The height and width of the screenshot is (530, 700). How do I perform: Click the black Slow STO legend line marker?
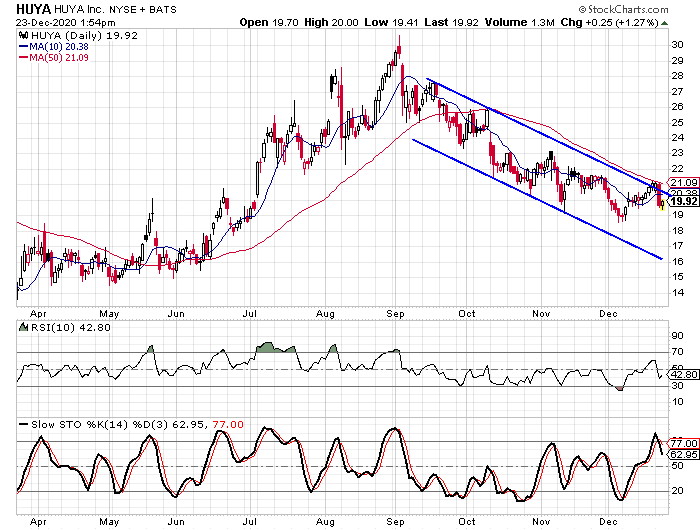pyautogui.click(x=24, y=424)
